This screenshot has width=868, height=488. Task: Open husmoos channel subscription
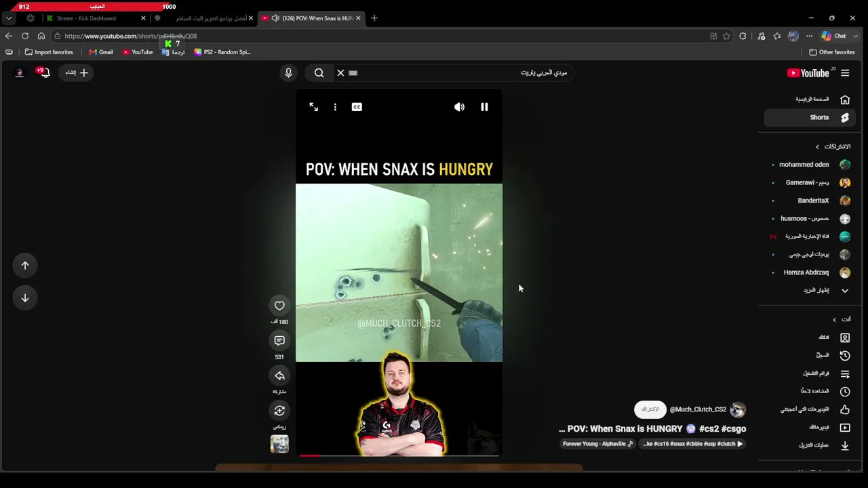point(810,218)
